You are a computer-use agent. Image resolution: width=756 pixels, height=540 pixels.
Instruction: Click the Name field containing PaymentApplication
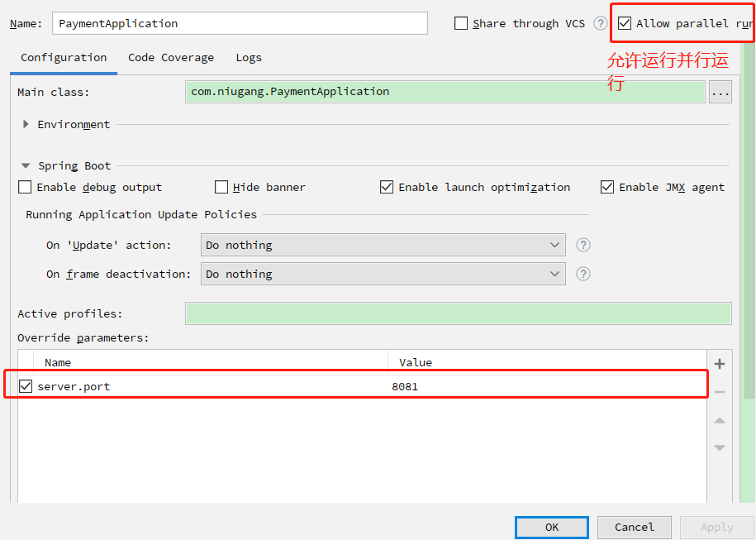coord(240,23)
